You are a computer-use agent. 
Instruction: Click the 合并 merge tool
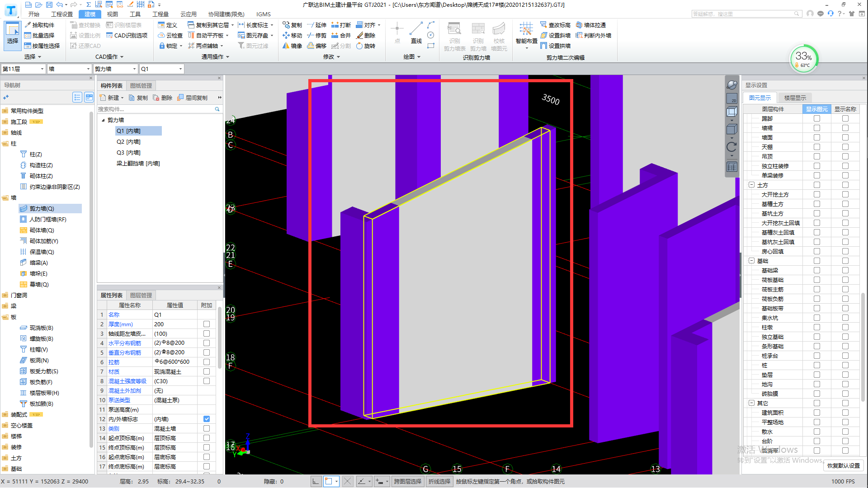341,35
